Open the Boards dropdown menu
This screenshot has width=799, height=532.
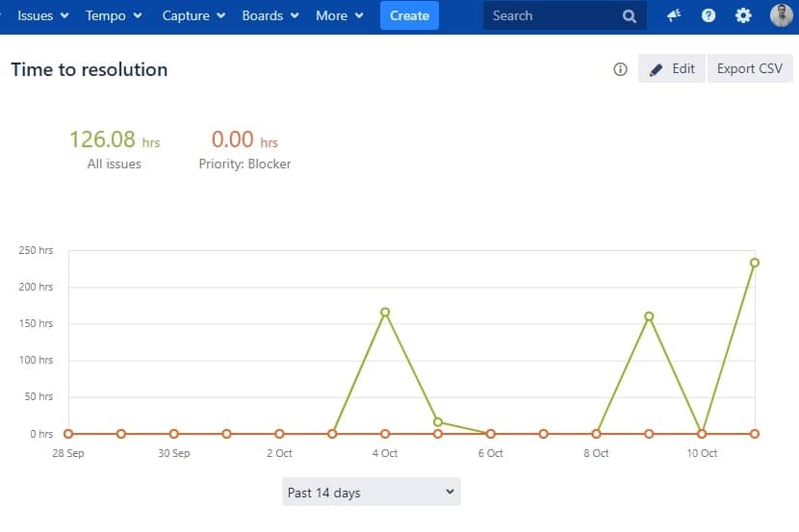coord(271,15)
